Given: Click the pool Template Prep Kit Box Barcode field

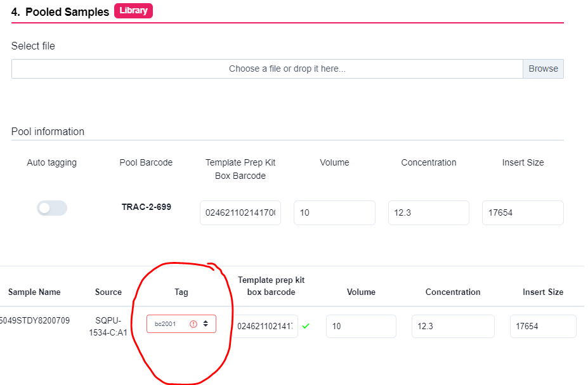Looking at the screenshot, I should pos(240,212).
